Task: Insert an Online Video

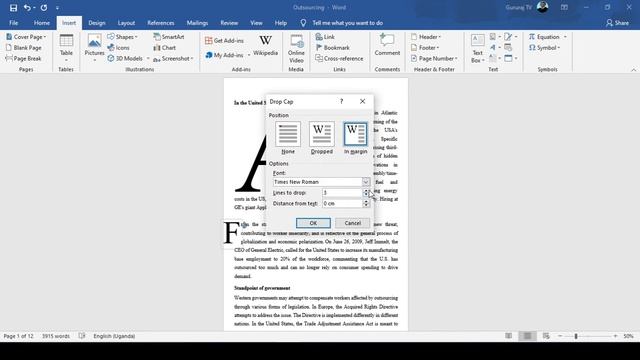Action: [296, 48]
